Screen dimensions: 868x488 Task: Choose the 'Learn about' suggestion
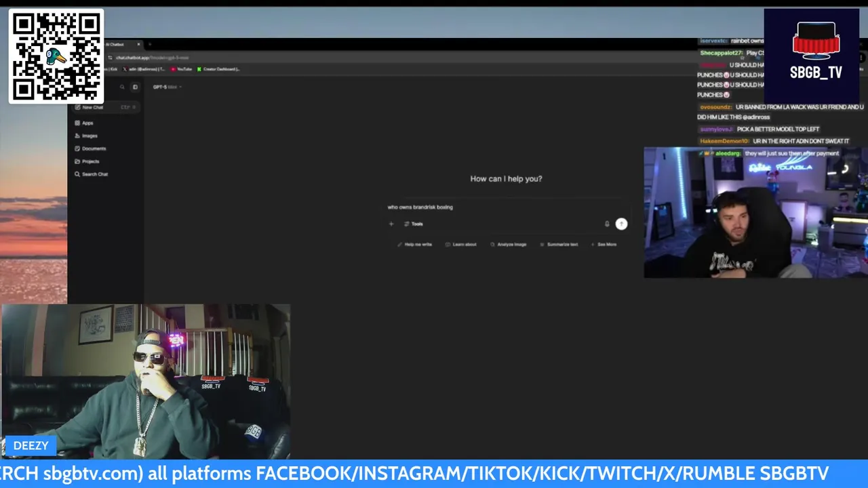click(461, 244)
